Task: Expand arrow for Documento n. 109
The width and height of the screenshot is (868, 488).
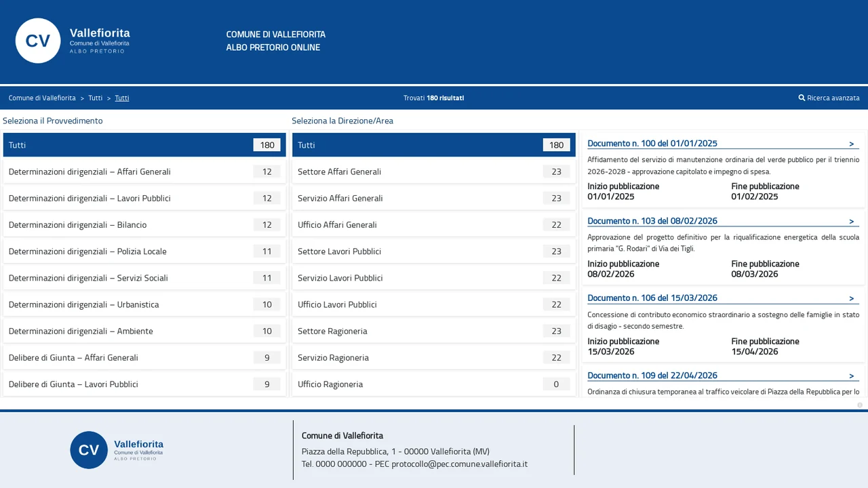Action: [852, 375]
